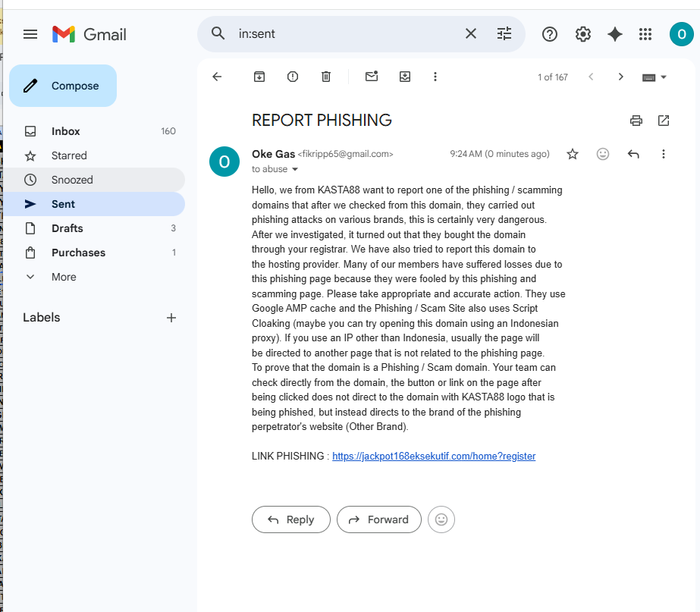Image resolution: width=700 pixels, height=612 pixels.
Task: Mark conversation as unread
Action: tap(372, 77)
